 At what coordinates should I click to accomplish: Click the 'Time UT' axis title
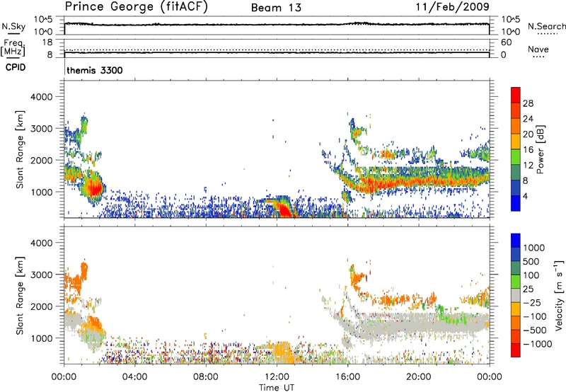tap(277, 388)
